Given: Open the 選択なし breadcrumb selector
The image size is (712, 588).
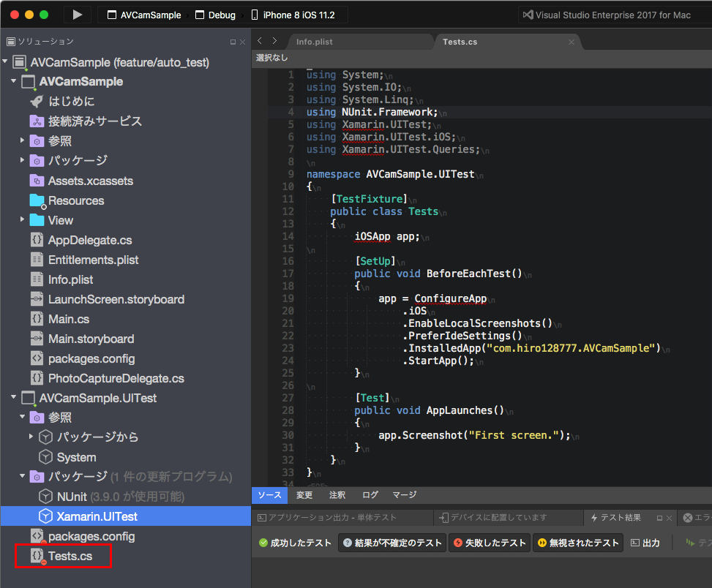Looking at the screenshot, I should click(x=271, y=58).
